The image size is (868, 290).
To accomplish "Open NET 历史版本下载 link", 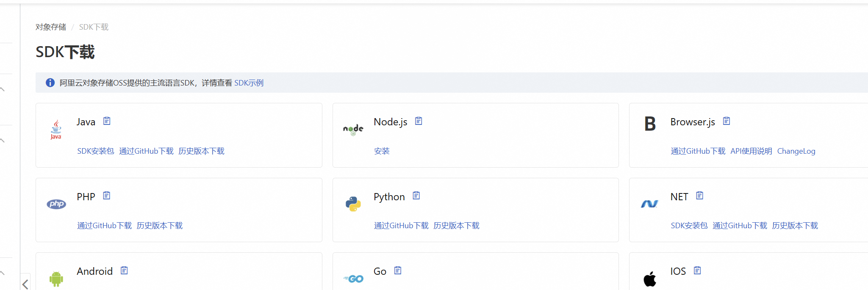I will 795,226.
